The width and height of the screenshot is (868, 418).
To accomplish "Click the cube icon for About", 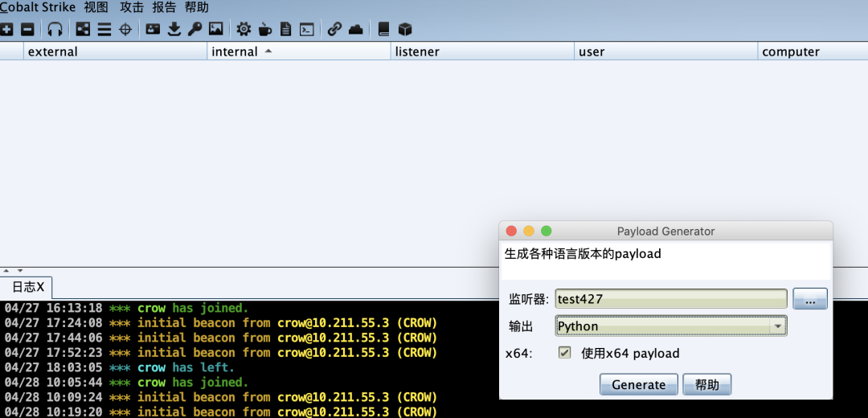I will click(405, 30).
